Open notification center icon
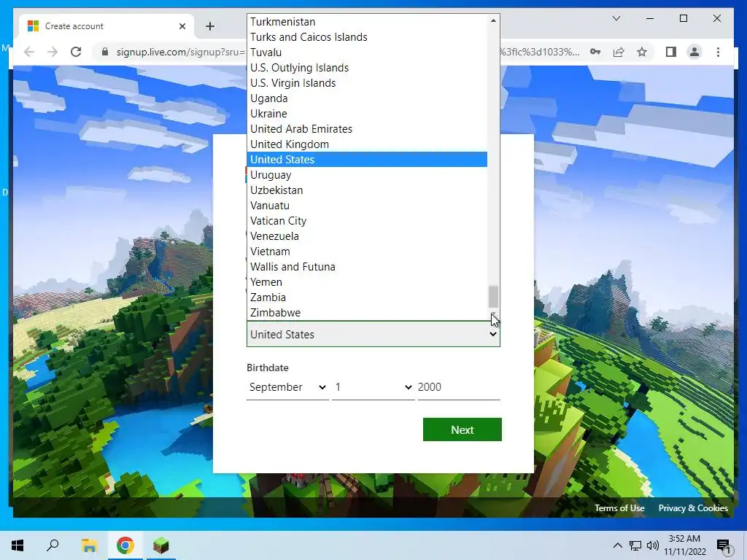747x560 pixels. [724, 545]
